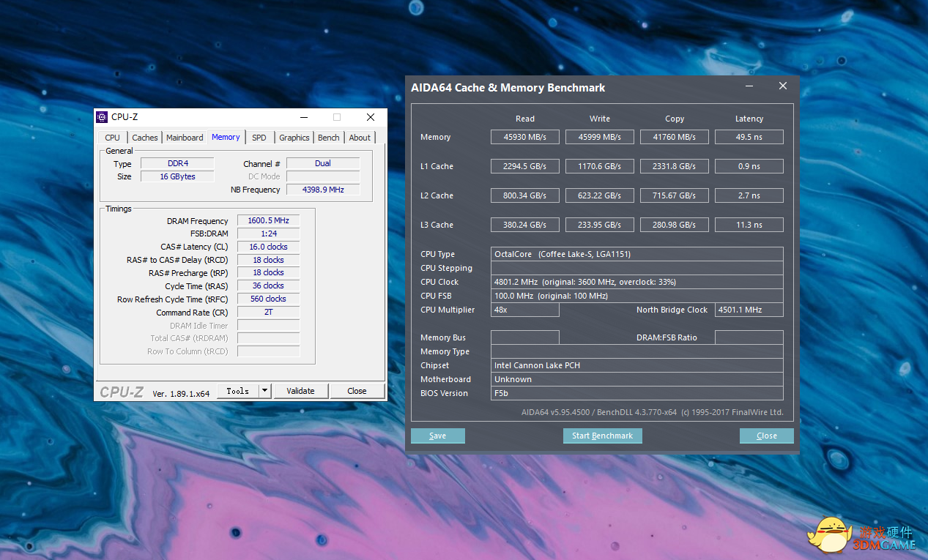Click the Chipset field Intel Cannon Lake PCH

(637, 365)
